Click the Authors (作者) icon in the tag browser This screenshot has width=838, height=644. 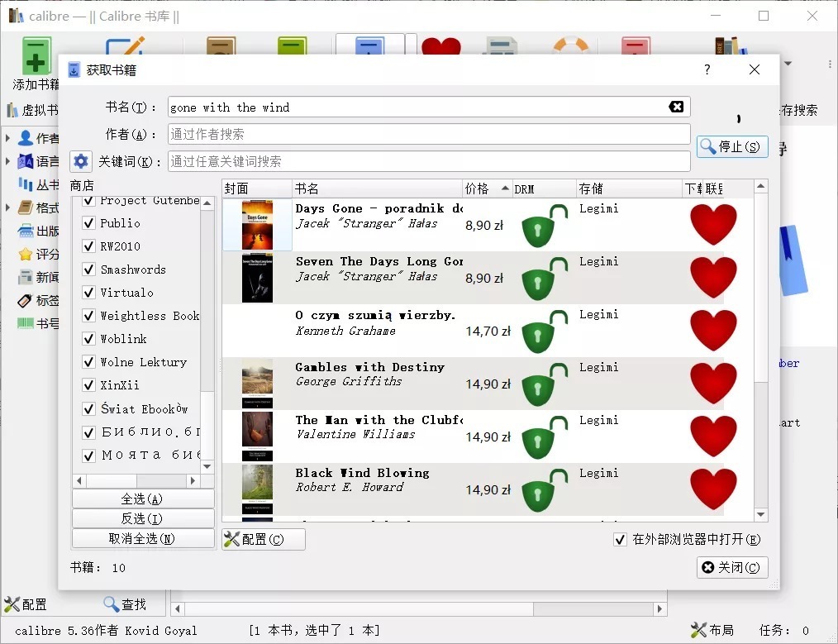tap(25, 138)
